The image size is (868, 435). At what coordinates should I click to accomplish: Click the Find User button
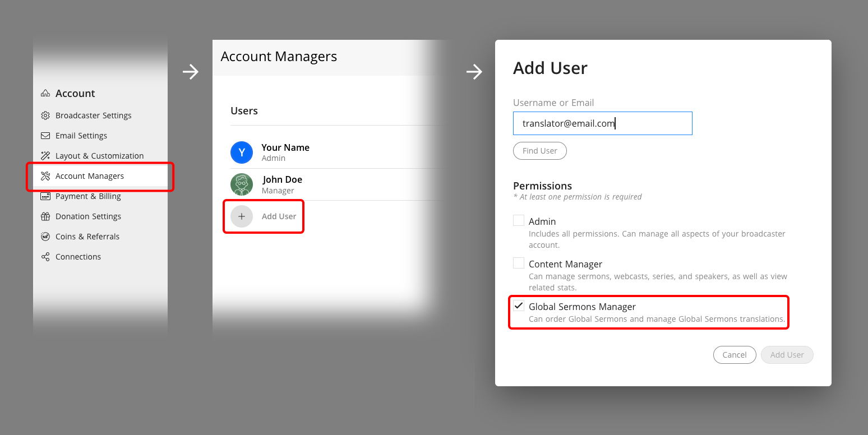click(x=539, y=151)
